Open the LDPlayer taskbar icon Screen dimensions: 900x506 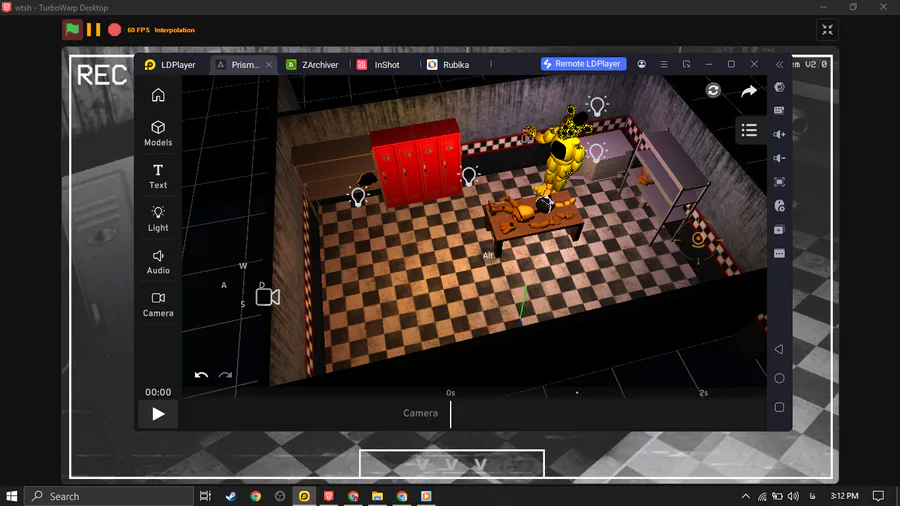304,496
